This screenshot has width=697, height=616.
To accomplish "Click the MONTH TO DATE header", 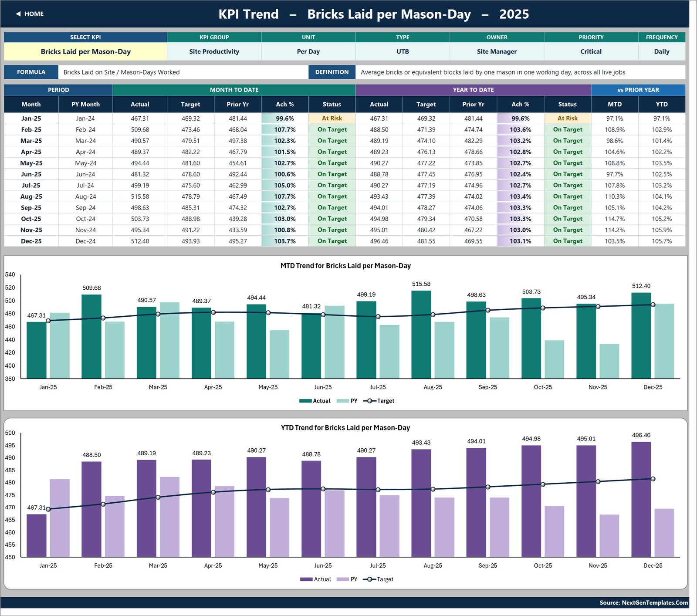I will tap(234, 90).
